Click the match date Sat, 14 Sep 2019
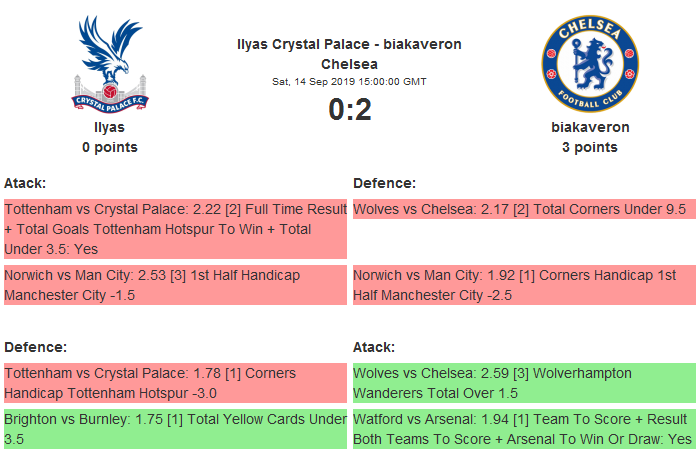The height and width of the screenshot is (460, 700). 350,81
